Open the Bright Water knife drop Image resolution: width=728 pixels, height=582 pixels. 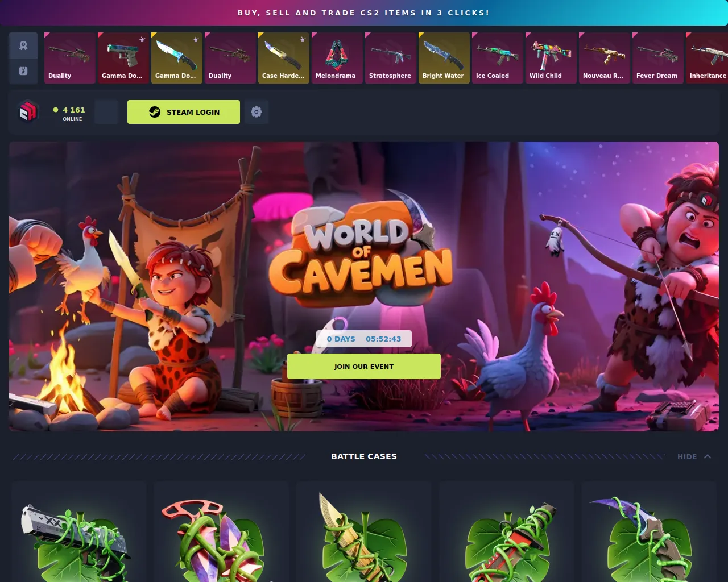(x=444, y=58)
